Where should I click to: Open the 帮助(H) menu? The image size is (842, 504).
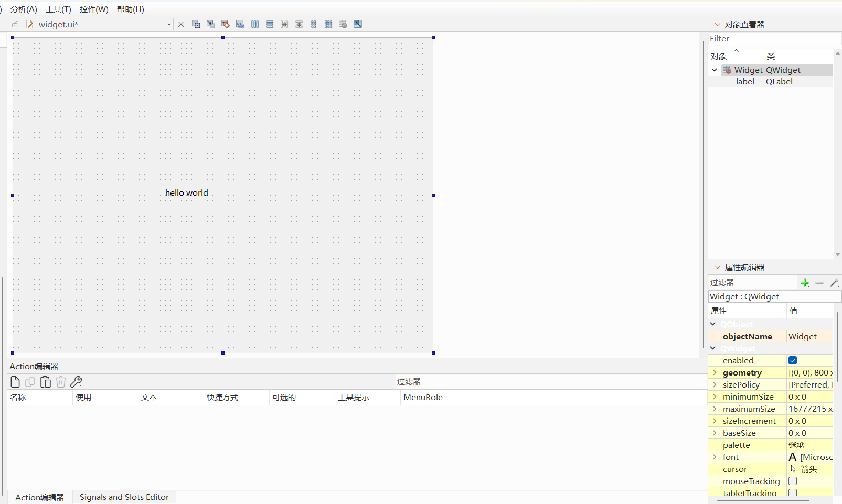click(130, 9)
